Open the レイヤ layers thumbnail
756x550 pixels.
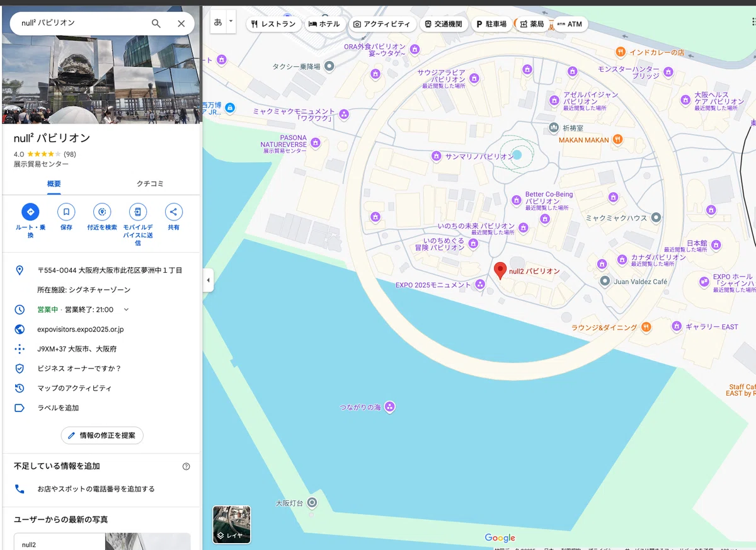click(x=232, y=524)
